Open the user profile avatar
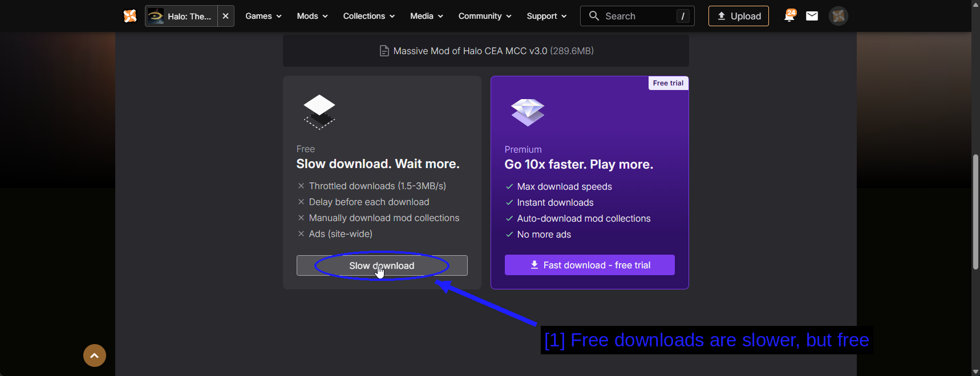The height and width of the screenshot is (376, 980). click(x=839, y=16)
